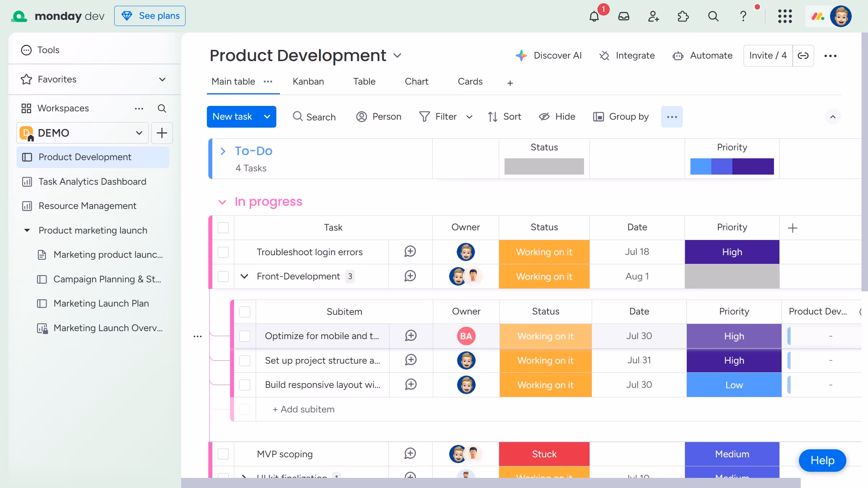This screenshot has width=868, height=488.
Task: Search workspaces magnifier icon
Action: 162,108
